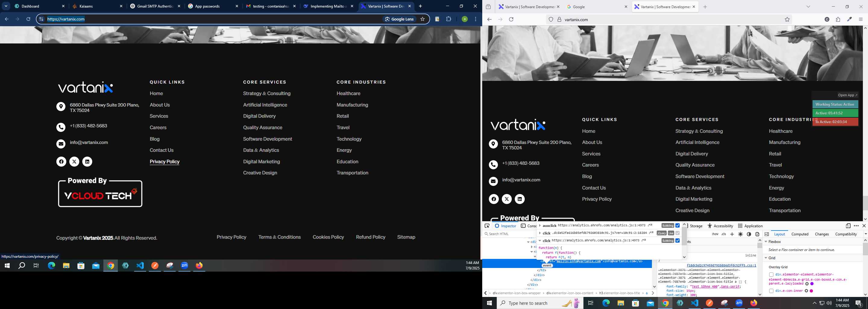Click LinkedIn icon in Chrome page footer
868x309 pixels.
click(x=87, y=161)
